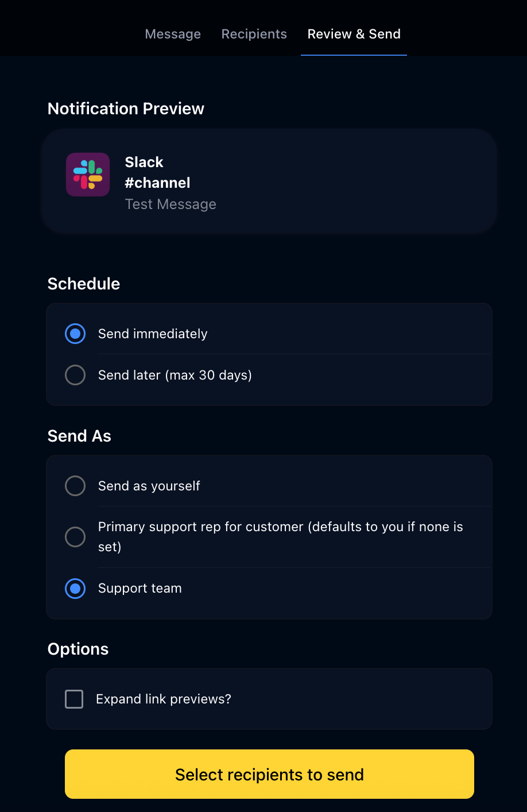This screenshot has height=812, width=527.
Task: Enable the Expand link previews checkbox
Action: tap(74, 699)
